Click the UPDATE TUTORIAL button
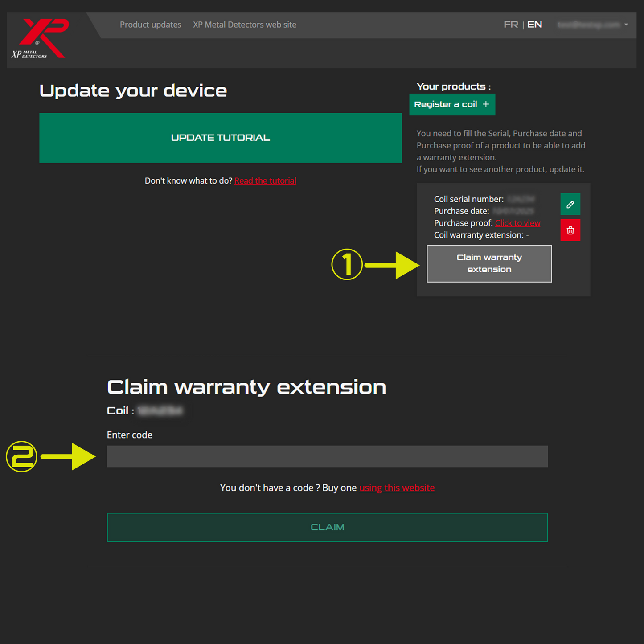 220,137
